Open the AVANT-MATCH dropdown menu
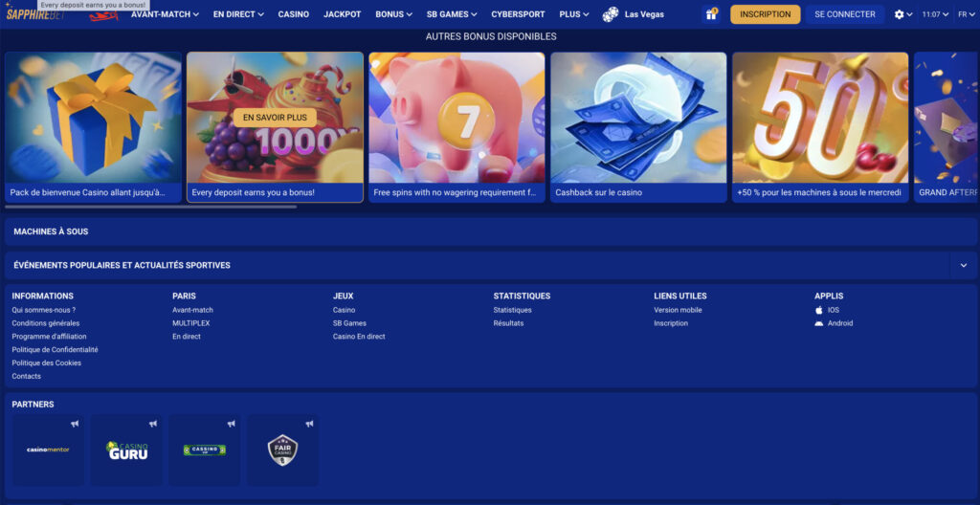Image resolution: width=980 pixels, height=505 pixels. 165,14
